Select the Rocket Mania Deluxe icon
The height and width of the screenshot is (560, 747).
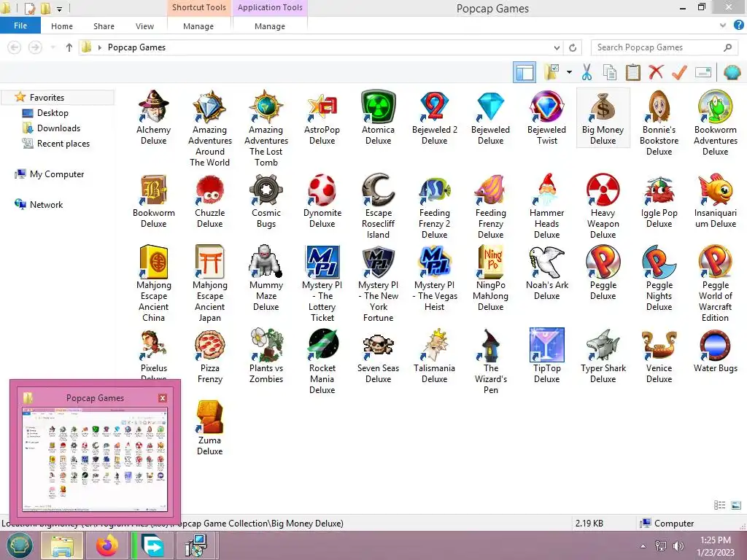pos(322,345)
